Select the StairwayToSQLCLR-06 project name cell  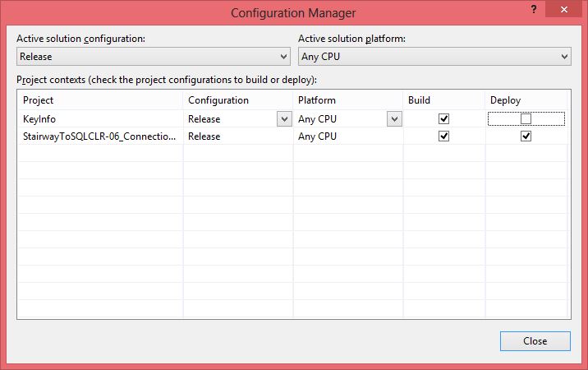point(99,136)
